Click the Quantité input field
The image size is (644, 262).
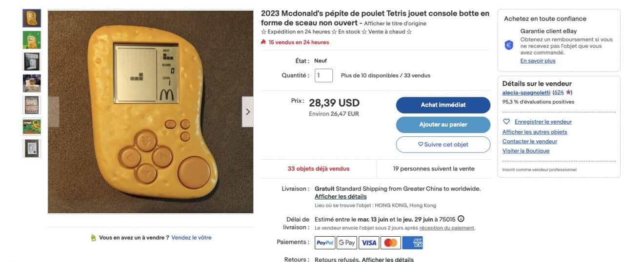323,75
